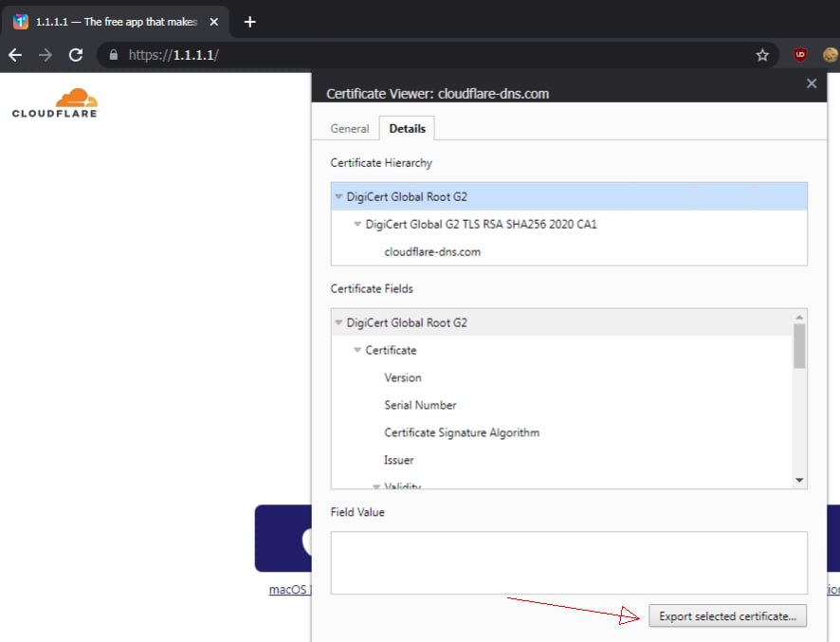Select DigiCert Global G2 TLS RSA SHA256 2020 CA1
The image size is (840, 642).
pyautogui.click(x=569, y=224)
